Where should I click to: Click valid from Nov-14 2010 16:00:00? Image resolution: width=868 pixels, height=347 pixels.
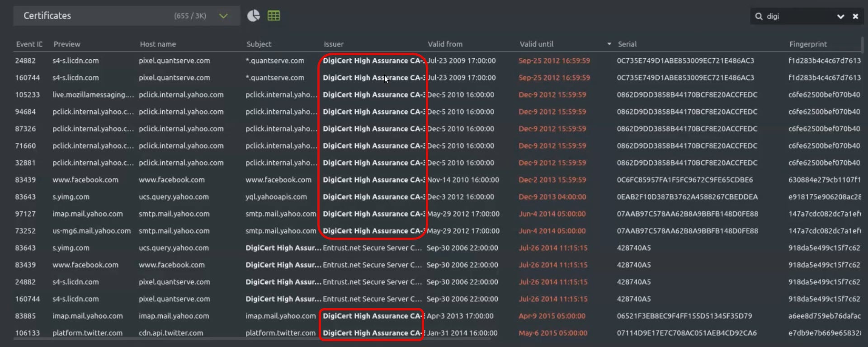(x=463, y=180)
